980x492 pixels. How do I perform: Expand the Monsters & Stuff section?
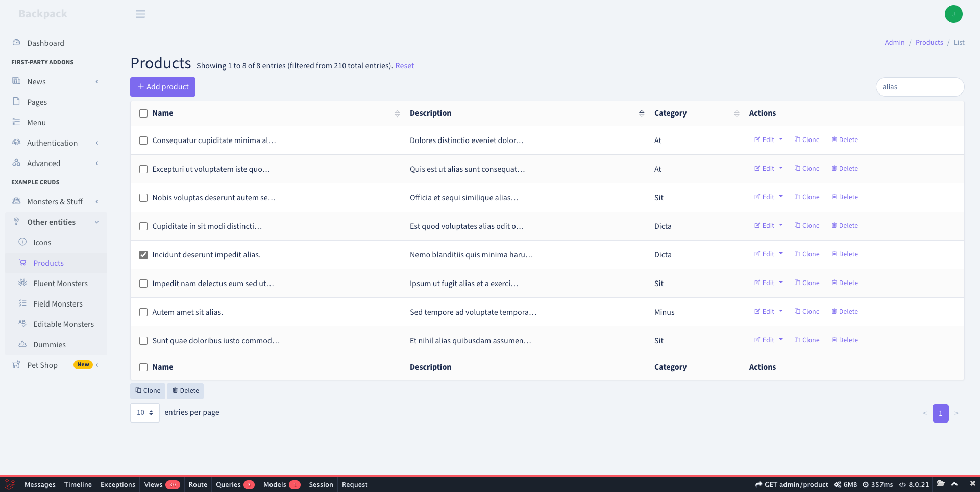(56, 202)
